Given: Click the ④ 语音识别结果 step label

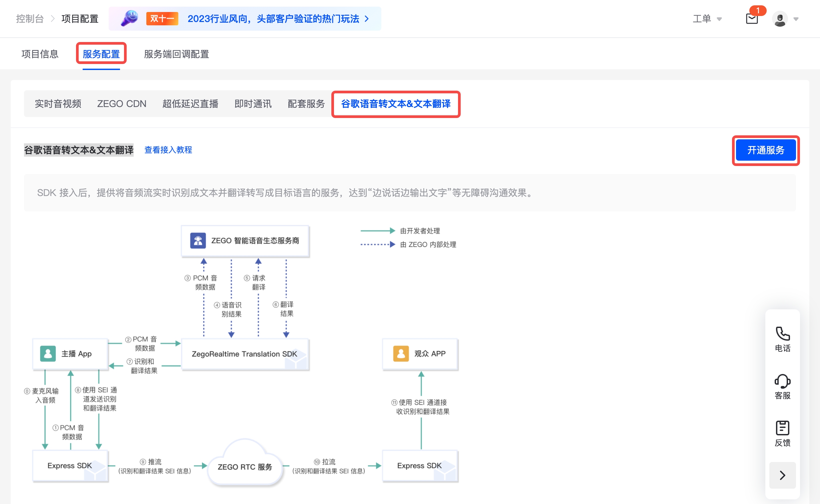Looking at the screenshot, I should pyautogui.click(x=228, y=309).
